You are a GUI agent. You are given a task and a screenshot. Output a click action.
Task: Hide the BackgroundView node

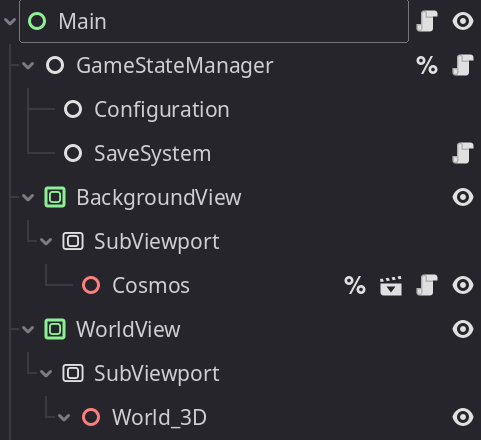click(x=463, y=197)
